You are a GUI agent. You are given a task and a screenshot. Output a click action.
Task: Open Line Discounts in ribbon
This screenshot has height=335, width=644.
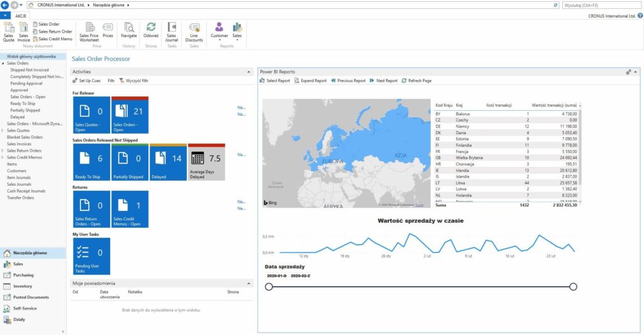pyautogui.click(x=194, y=32)
